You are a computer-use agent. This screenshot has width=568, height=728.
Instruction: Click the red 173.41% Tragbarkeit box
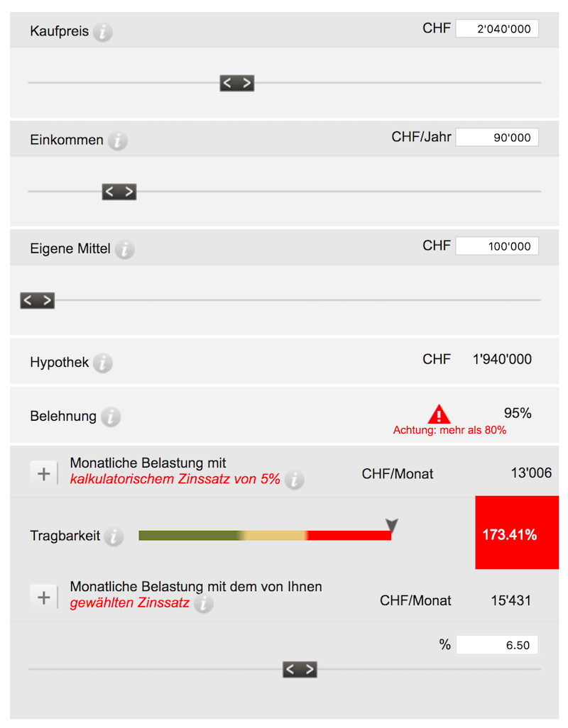point(517,533)
